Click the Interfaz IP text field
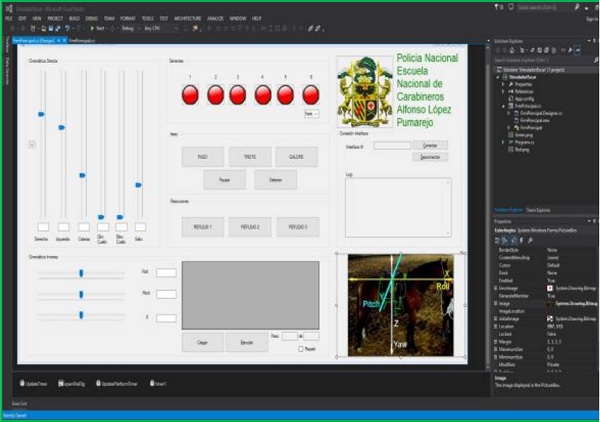The height and width of the screenshot is (422, 600). [x=392, y=145]
